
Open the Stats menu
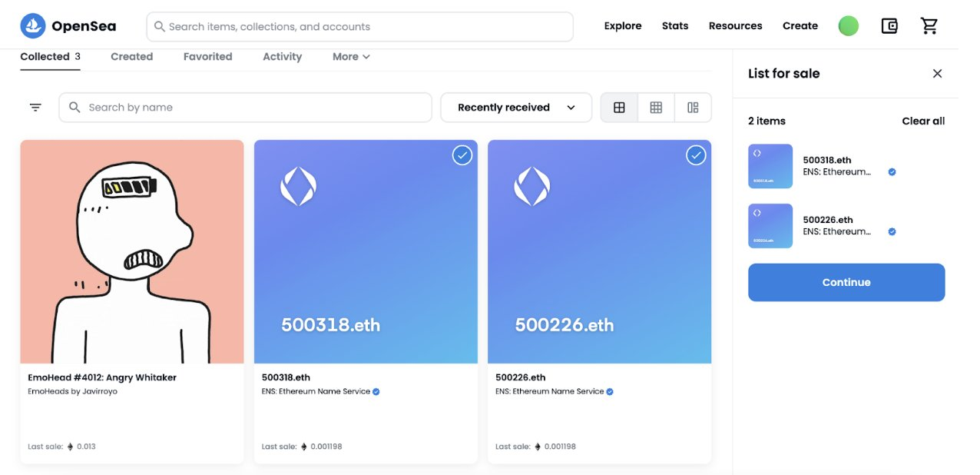[x=675, y=26]
